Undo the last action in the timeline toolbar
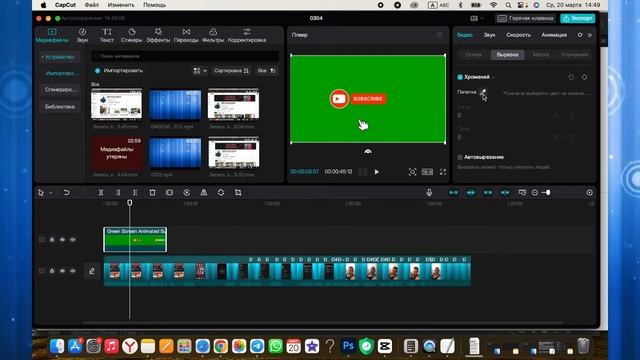 (x=67, y=192)
